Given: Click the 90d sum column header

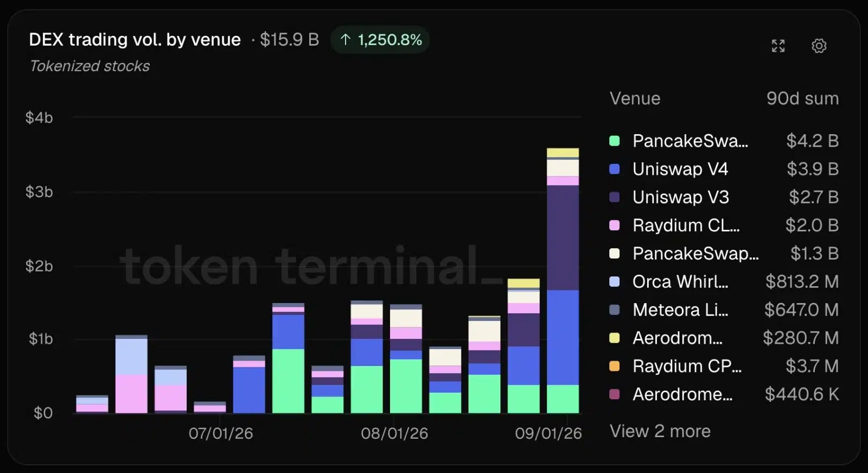Looking at the screenshot, I should (802, 99).
